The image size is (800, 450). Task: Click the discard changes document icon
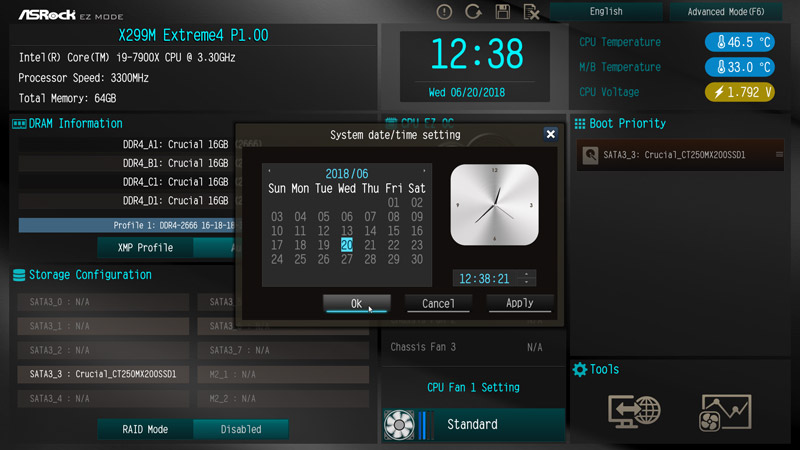point(531,12)
